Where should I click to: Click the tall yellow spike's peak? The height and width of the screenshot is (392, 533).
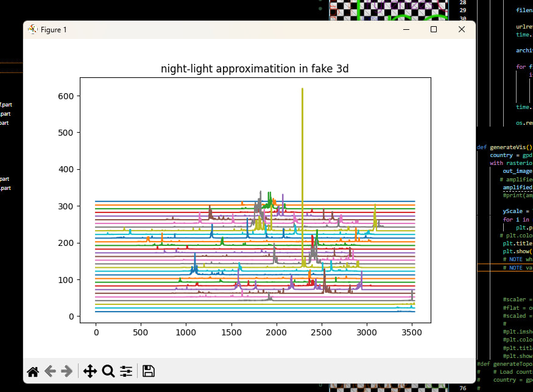pyautogui.click(x=302, y=89)
